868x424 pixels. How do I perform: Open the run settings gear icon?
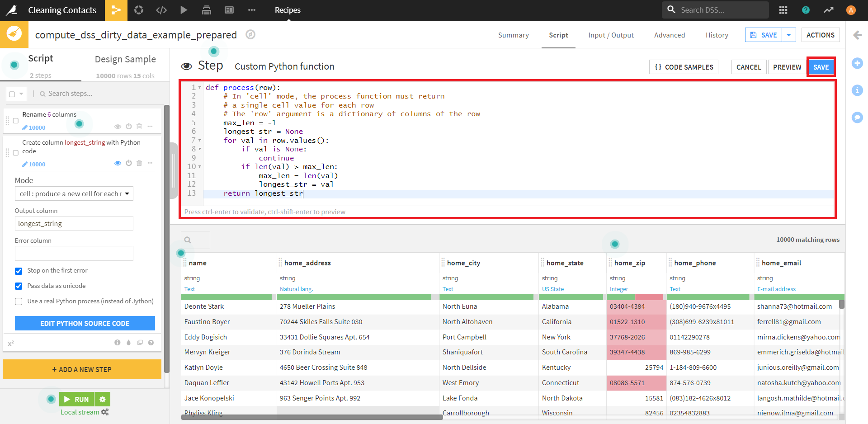(103, 399)
